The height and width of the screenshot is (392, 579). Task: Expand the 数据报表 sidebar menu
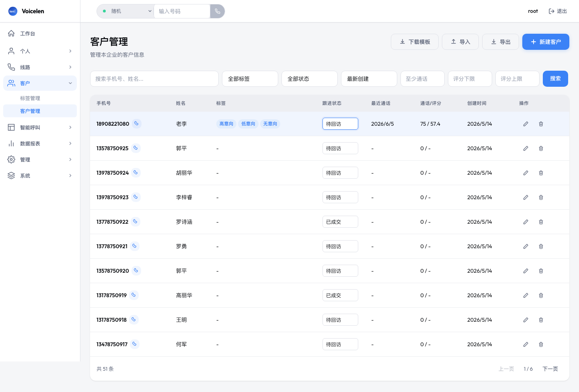[x=40, y=143]
